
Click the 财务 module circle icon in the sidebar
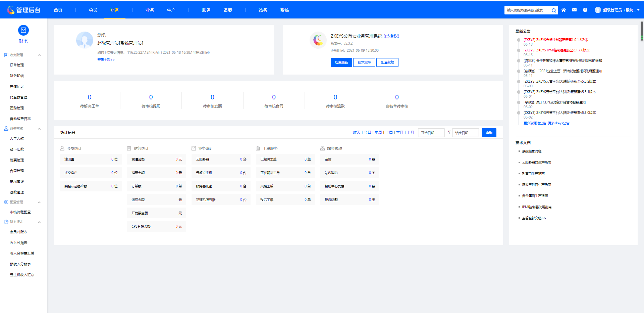click(23, 30)
